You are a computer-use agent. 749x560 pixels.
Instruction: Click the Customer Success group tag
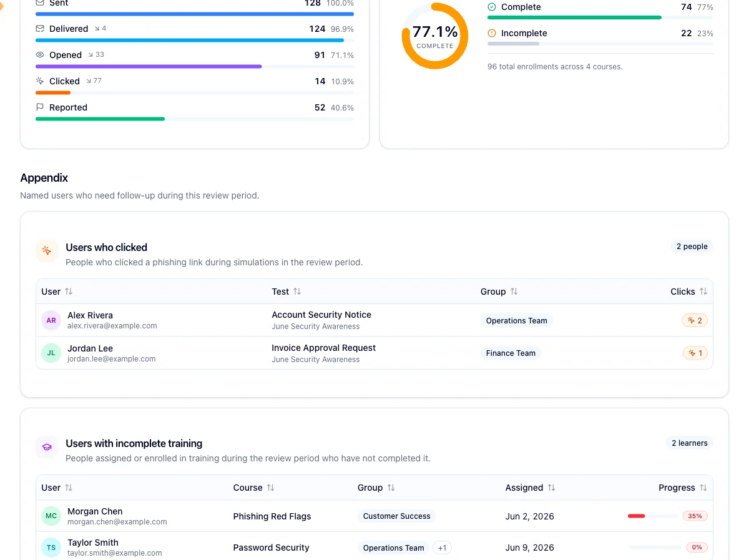pyautogui.click(x=397, y=516)
